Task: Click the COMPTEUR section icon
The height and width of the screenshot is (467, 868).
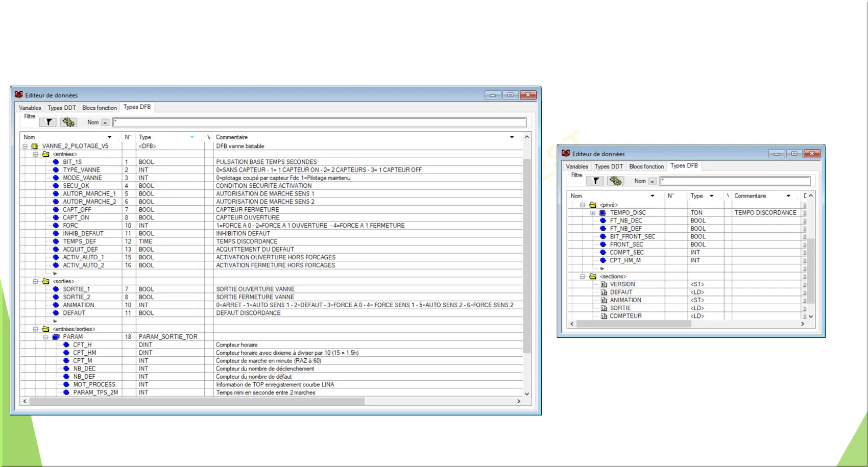Action: 604,316
